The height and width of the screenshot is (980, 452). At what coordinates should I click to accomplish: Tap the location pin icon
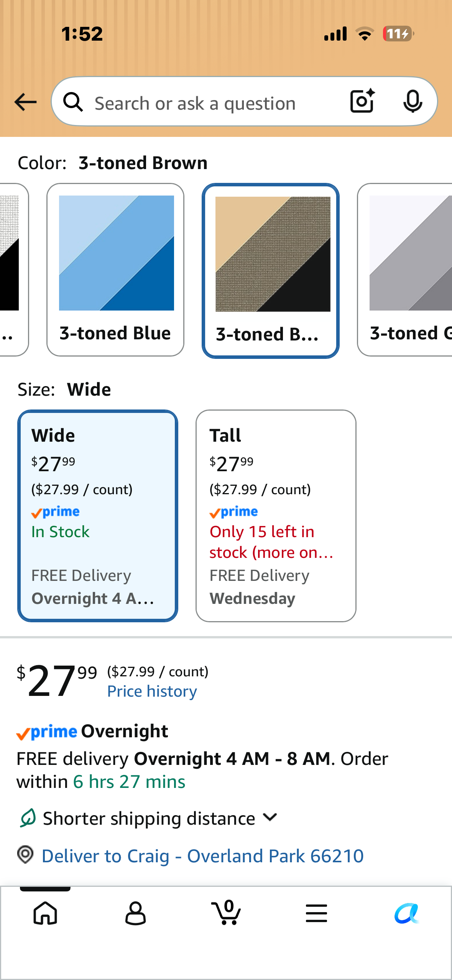point(26,855)
